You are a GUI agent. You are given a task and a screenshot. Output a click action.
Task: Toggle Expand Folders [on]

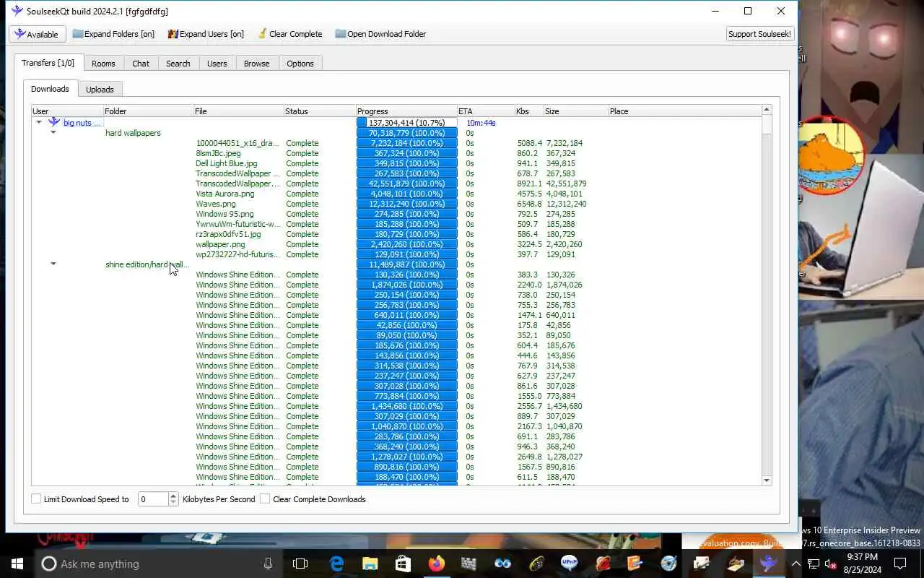113,34
